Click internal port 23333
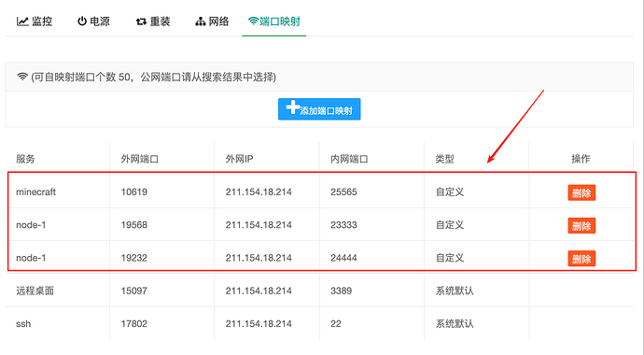The image size is (644, 355). coord(343,225)
